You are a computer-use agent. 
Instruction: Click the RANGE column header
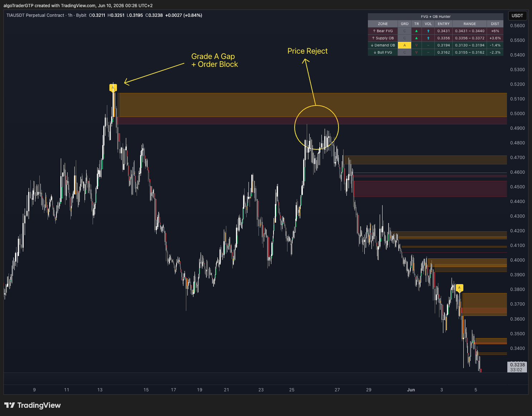pos(470,24)
